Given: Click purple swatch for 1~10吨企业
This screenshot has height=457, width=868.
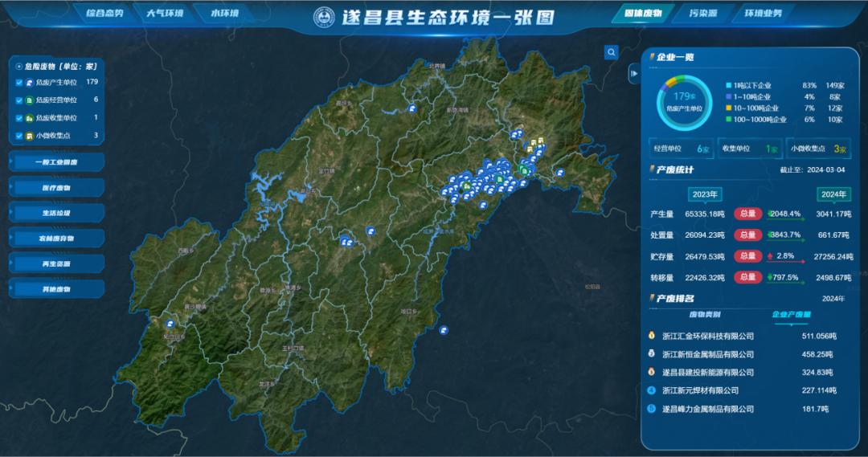Looking at the screenshot, I should [728, 96].
